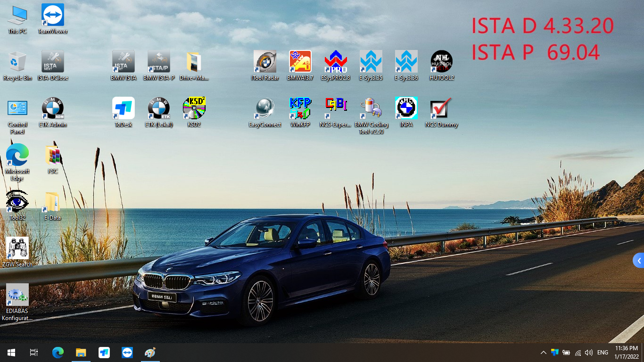Launch Microsoft Edge from the desktop
Image resolution: width=644 pixels, height=362 pixels.
17,162
